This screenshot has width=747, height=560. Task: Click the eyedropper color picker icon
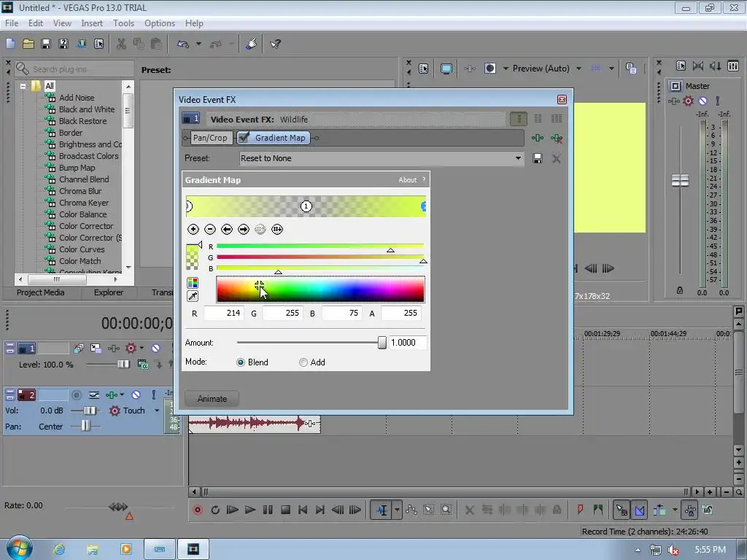193,296
